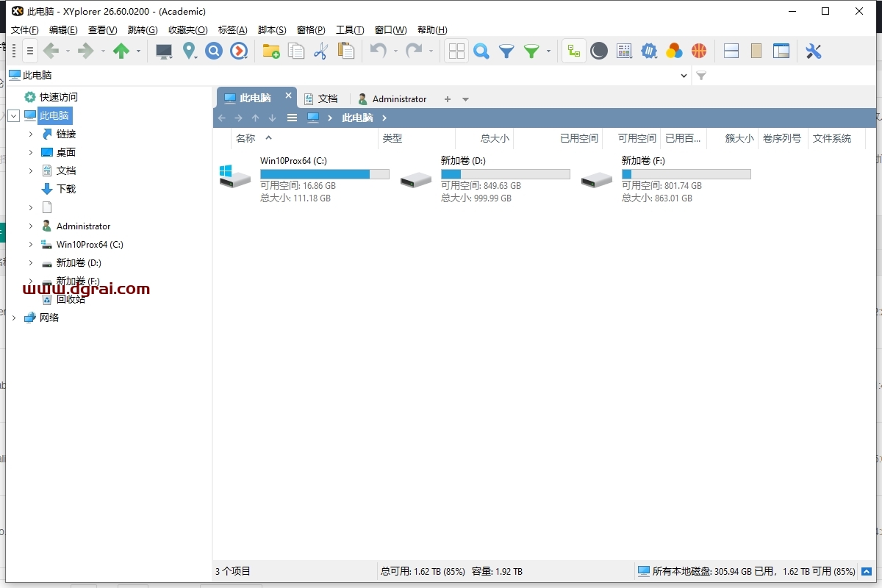This screenshot has height=588, width=882.
Task: Click the blue circular magnifier icon
Action: click(214, 51)
